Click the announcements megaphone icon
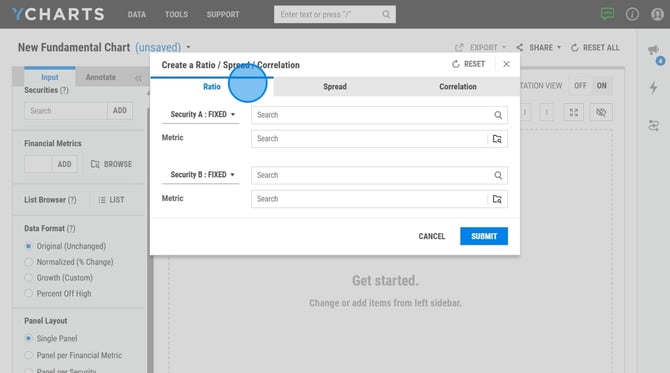The image size is (670, 373). (x=653, y=50)
